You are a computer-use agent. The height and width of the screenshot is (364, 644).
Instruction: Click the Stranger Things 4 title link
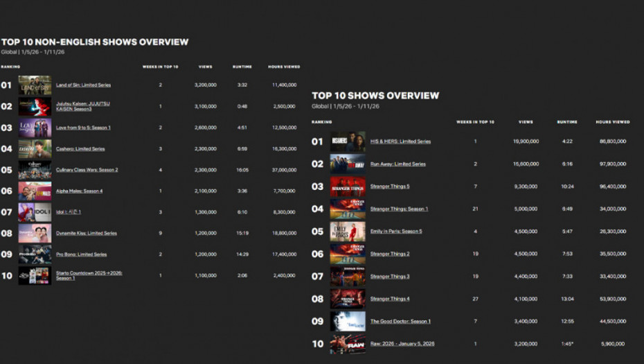point(390,299)
